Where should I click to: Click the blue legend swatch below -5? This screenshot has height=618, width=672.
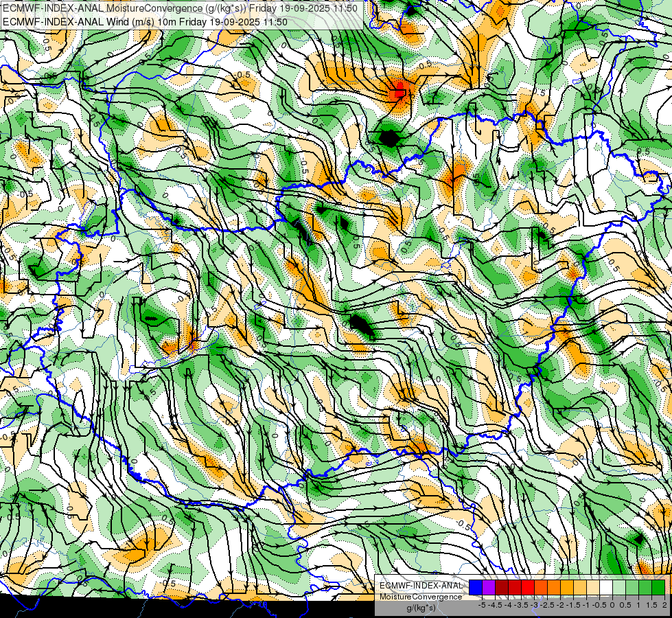[476, 587]
